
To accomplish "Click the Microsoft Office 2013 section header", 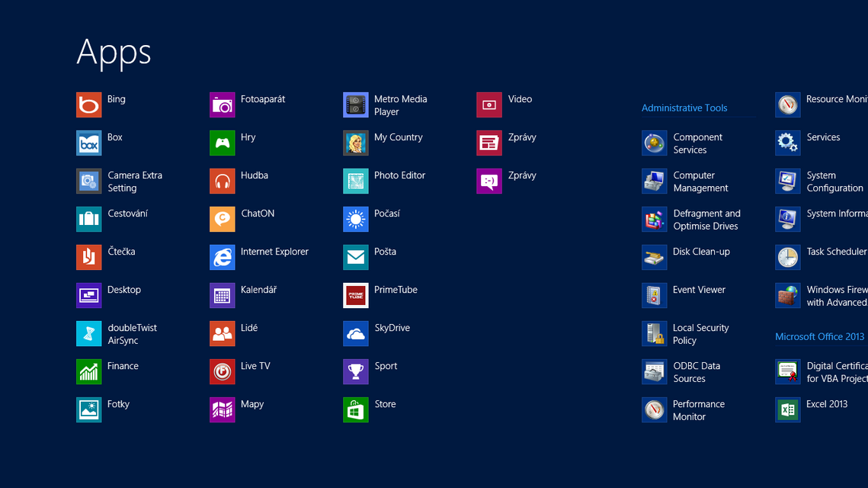I will pyautogui.click(x=819, y=336).
